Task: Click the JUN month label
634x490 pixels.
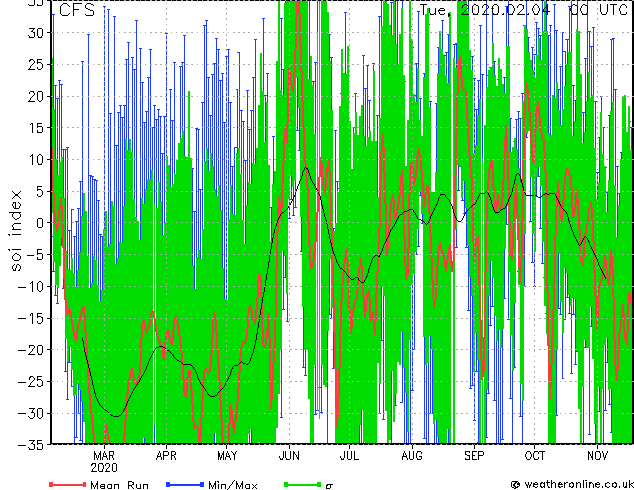Action: [x=289, y=456]
